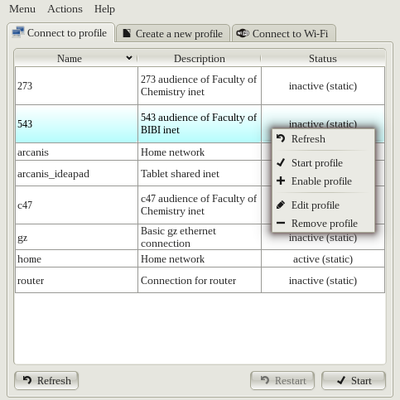Choose Start profile in context menu
The width and height of the screenshot is (400, 400).
pyautogui.click(x=323, y=163)
